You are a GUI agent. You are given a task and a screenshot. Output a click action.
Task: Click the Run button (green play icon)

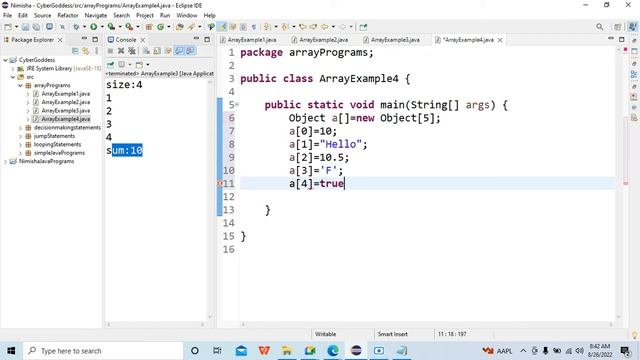[x=94, y=27]
